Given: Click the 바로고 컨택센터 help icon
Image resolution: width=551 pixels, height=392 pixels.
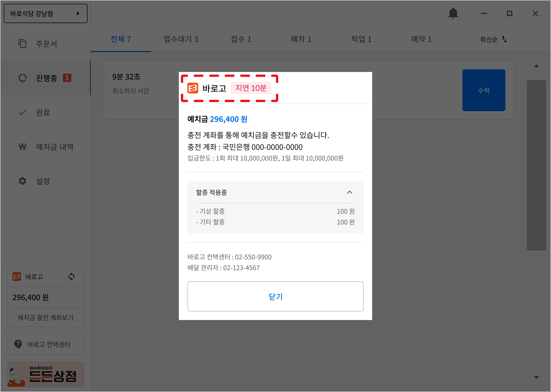Looking at the screenshot, I should point(18,344).
